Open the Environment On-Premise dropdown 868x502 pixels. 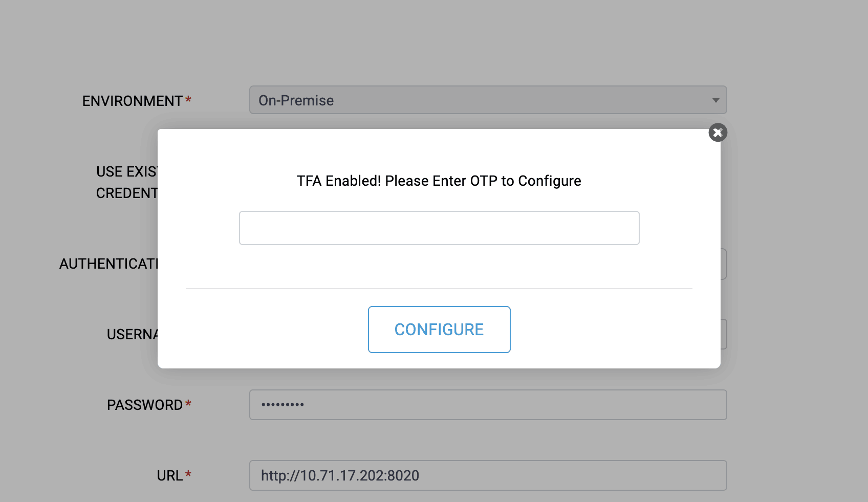point(481,100)
